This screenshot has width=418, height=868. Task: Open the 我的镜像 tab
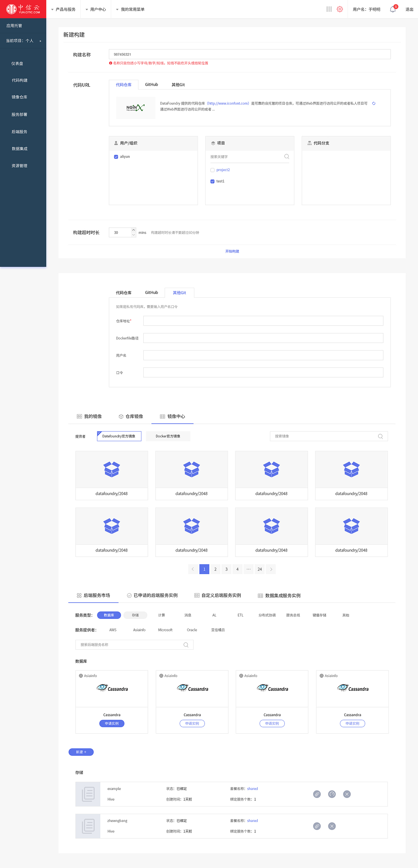(89, 416)
